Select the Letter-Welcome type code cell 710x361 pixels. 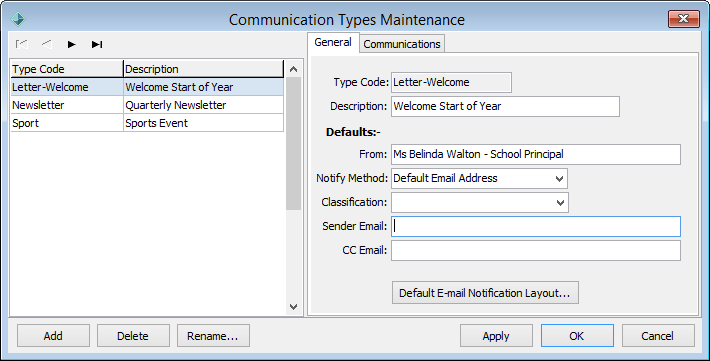[x=67, y=87]
